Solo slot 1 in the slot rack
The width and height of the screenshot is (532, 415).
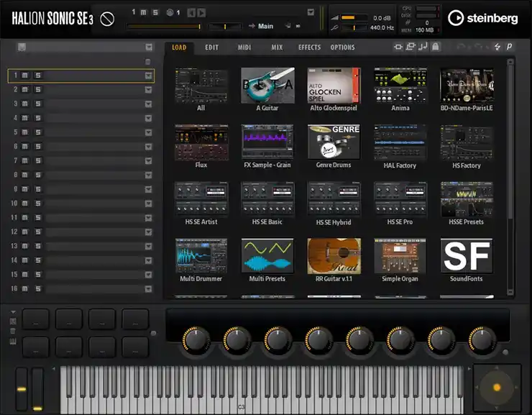click(37, 76)
